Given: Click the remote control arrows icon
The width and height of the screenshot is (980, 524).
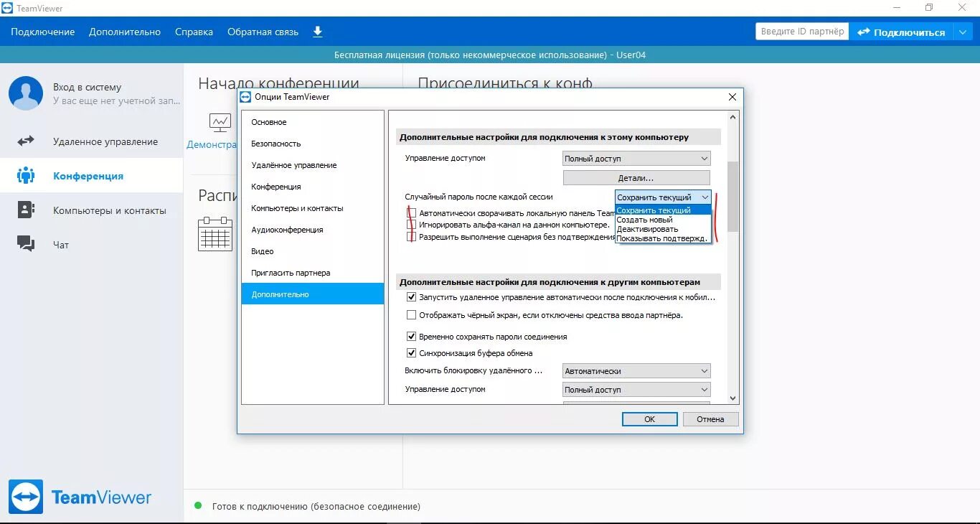Looking at the screenshot, I should [x=26, y=141].
